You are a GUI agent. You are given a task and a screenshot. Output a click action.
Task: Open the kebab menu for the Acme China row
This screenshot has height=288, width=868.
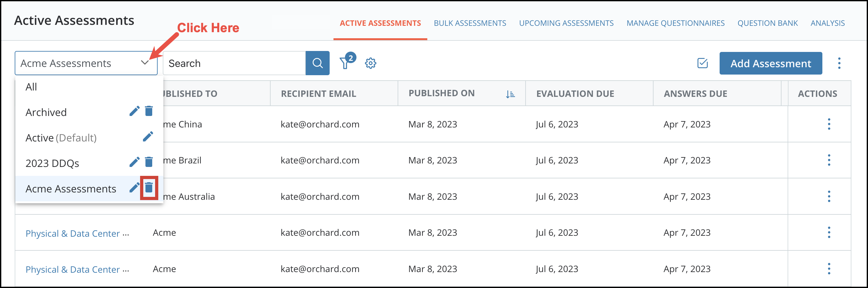(829, 125)
